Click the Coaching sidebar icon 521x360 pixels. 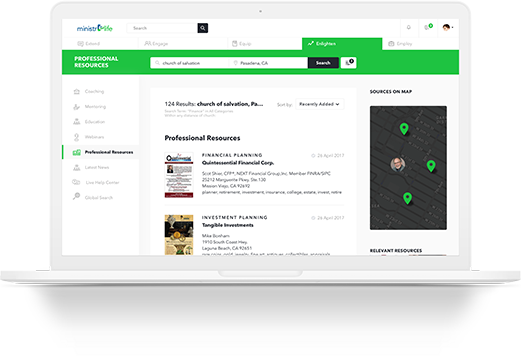point(77,91)
